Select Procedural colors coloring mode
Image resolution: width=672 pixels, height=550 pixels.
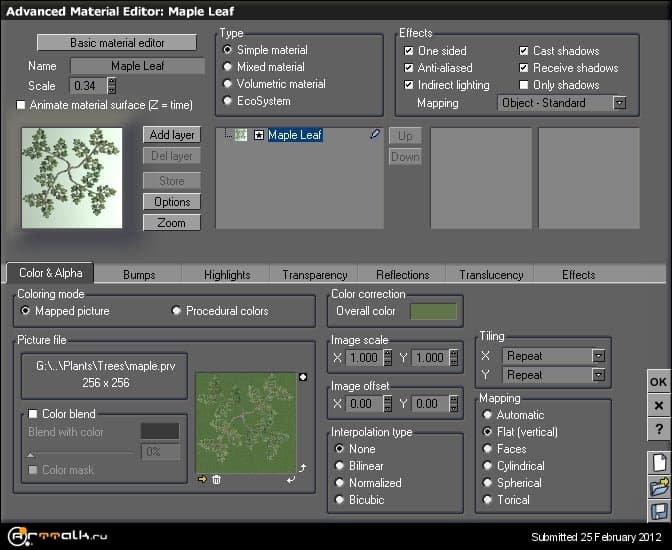pyautogui.click(x=177, y=311)
